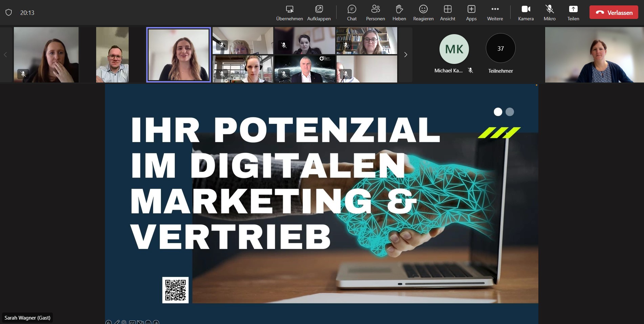The width and height of the screenshot is (644, 324).
Task: Expand the Weitere more options menu
Action: click(495, 13)
